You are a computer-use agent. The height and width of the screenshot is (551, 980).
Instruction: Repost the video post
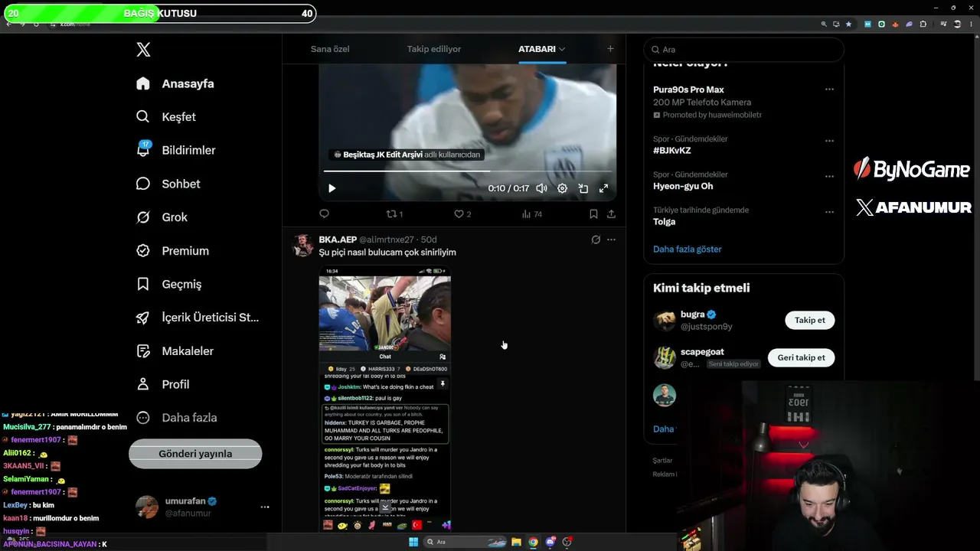[394, 214]
